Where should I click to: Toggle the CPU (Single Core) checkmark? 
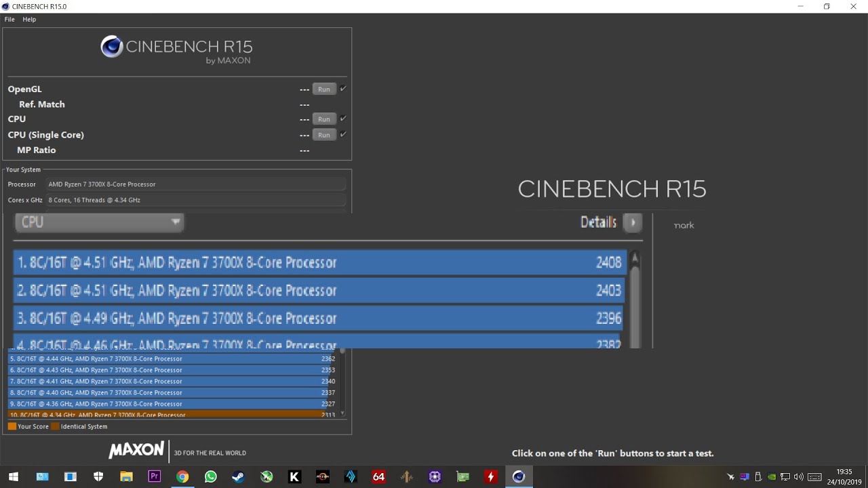[x=343, y=134]
